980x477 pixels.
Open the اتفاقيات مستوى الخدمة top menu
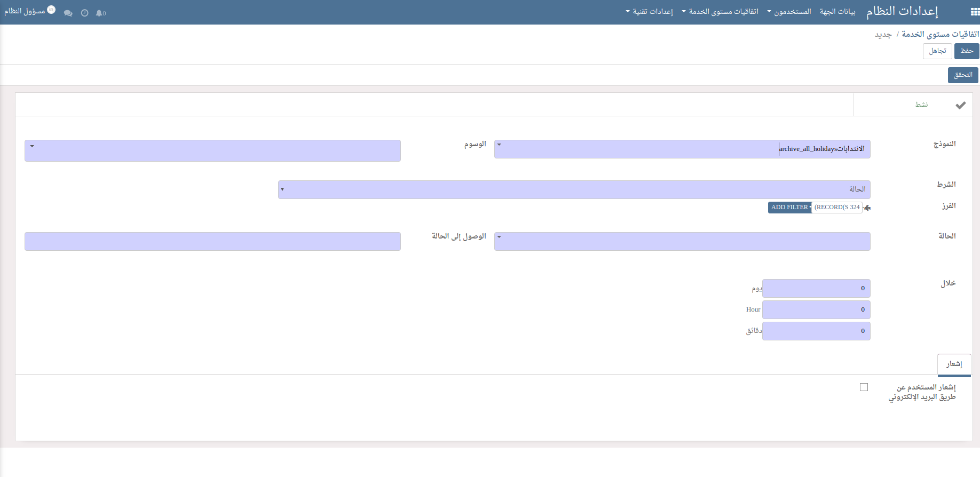click(x=720, y=12)
